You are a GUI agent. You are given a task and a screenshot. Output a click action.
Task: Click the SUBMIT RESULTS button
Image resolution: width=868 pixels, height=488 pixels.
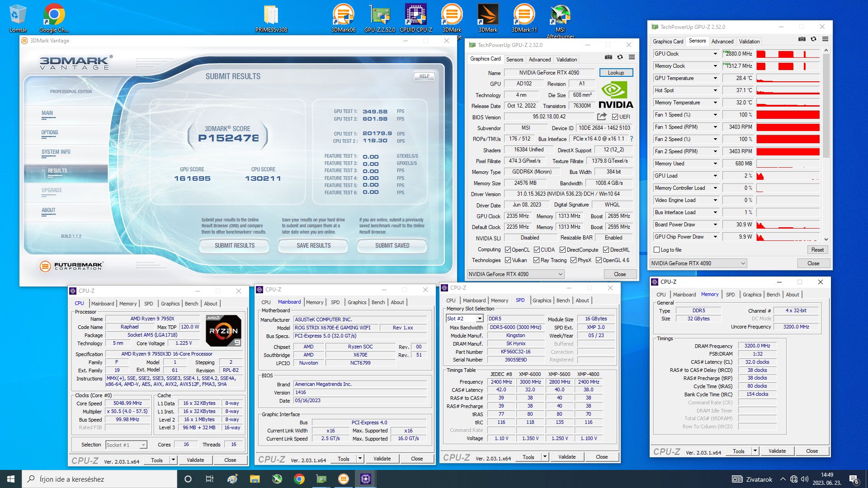coord(234,246)
